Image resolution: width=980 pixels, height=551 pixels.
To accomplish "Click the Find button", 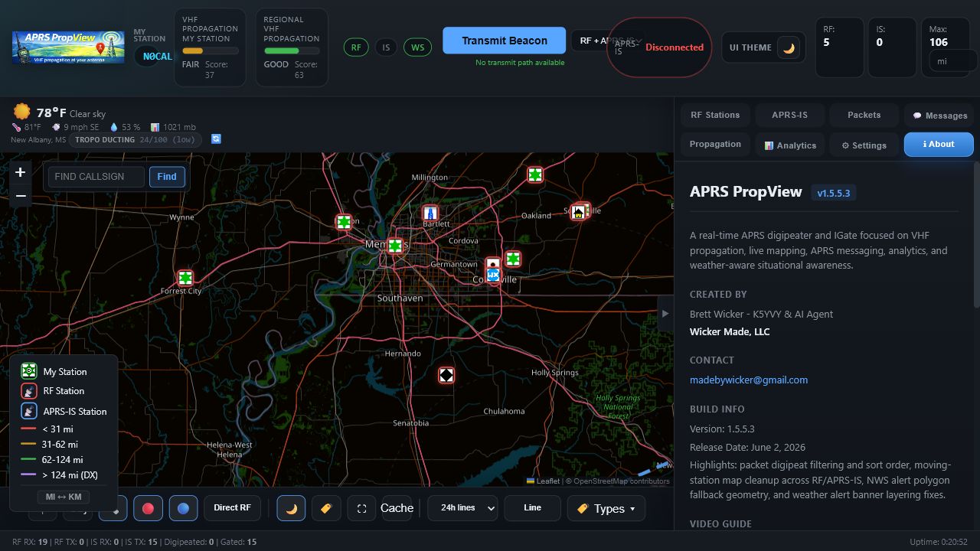I will pyautogui.click(x=167, y=177).
